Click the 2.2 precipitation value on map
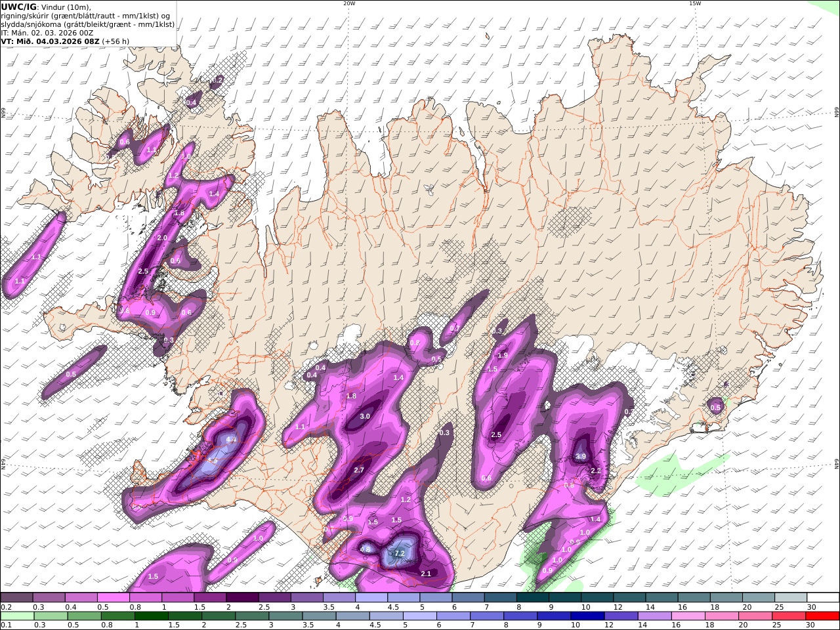 596,471
